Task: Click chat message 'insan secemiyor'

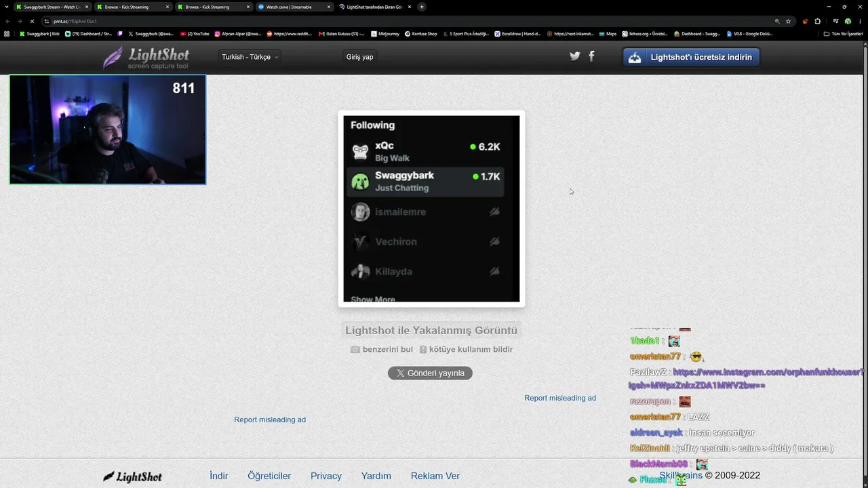Action: click(x=722, y=432)
